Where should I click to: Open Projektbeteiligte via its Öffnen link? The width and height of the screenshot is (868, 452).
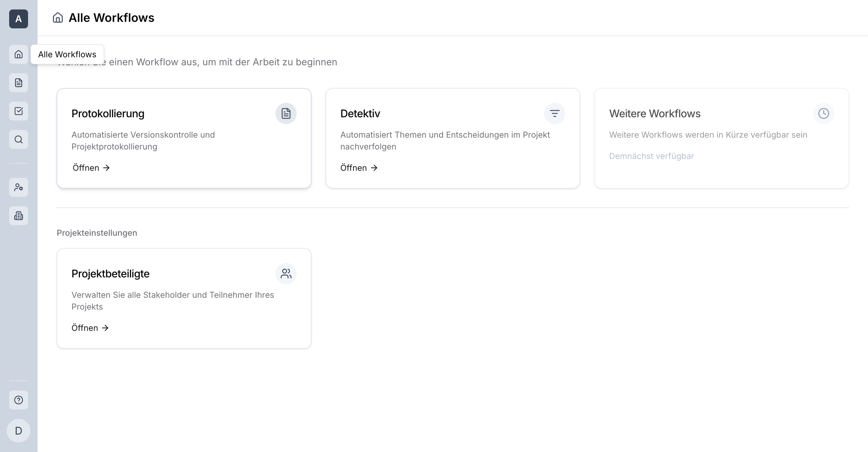click(90, 328)
